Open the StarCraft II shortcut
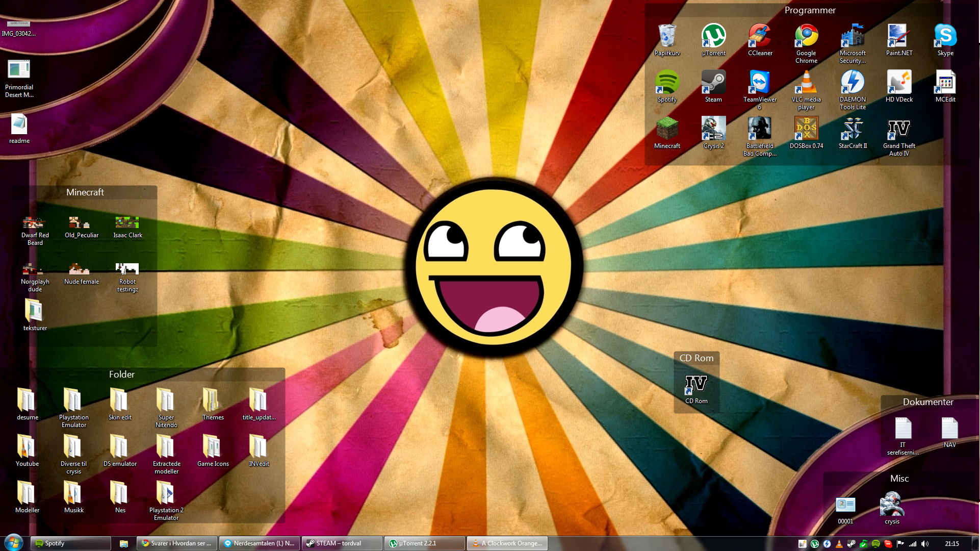 point(853,133)
